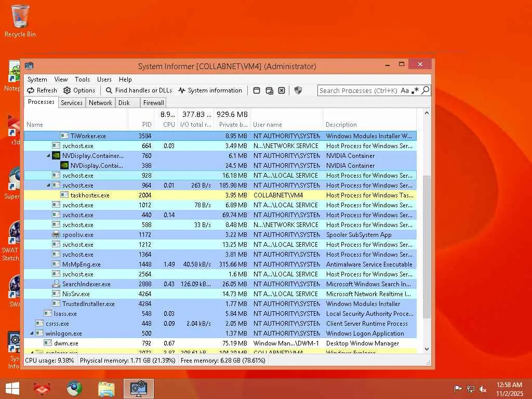
Task: Click the muted volume tray icon
Action: click(483, 389)
